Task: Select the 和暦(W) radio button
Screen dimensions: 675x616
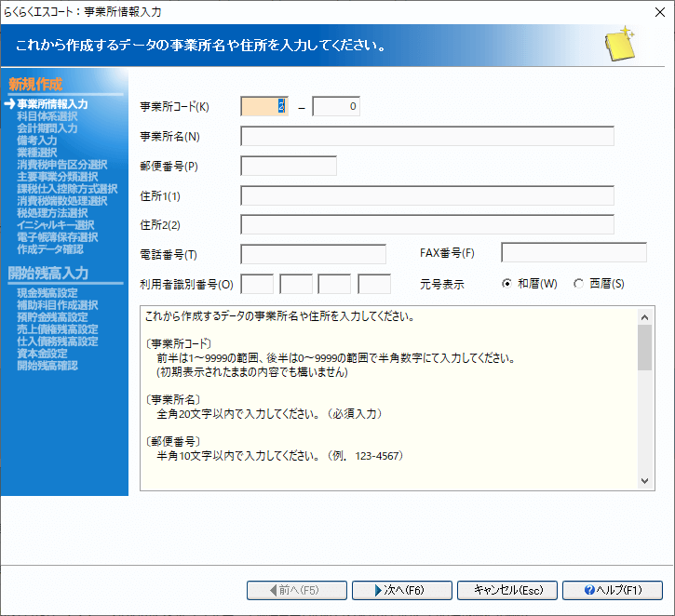Action: (x=507, y=283)
